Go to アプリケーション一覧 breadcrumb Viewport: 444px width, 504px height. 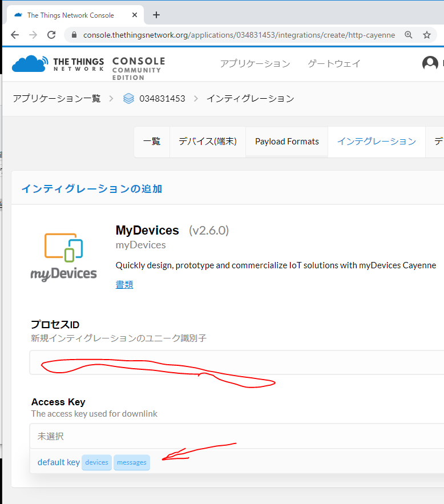point(56,98)
